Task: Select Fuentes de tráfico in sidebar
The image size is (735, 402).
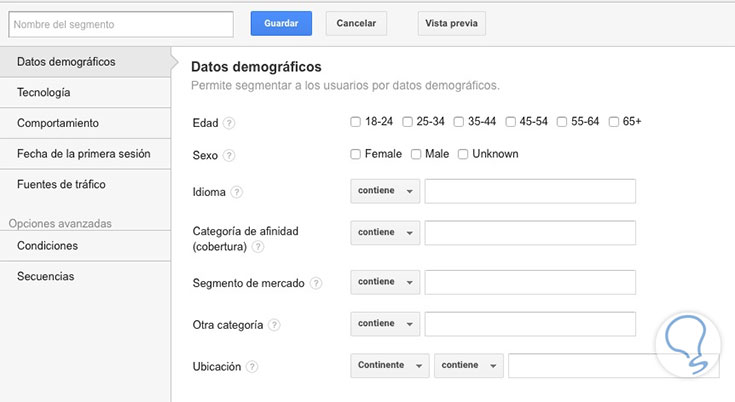Action: 61,184
